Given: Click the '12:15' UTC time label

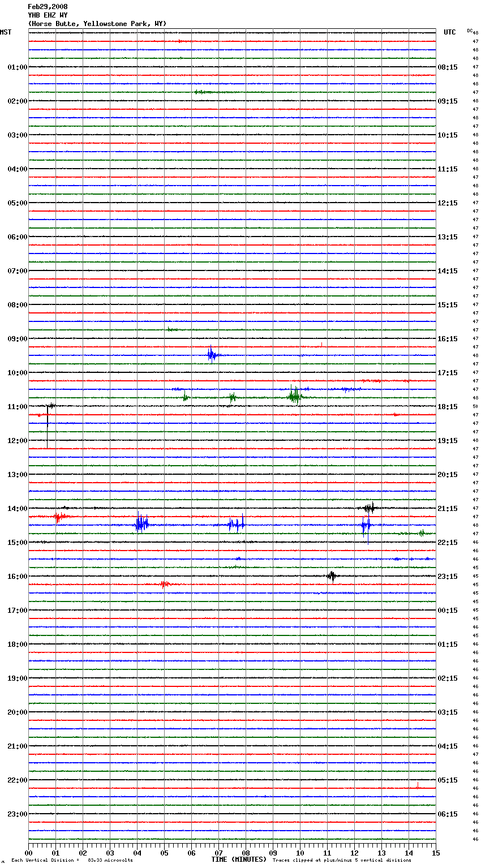Looking at the screenshot, I should click(448, 203).
